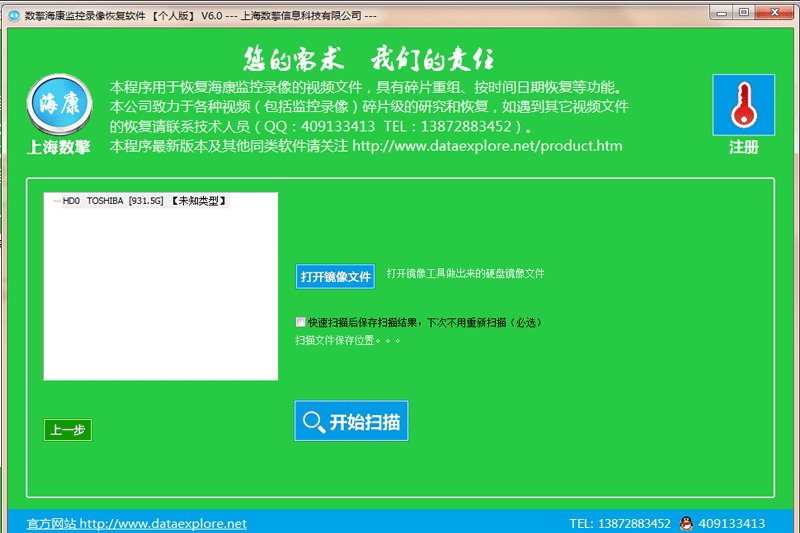
Task: Click the 您的需求 我们的责任 slogan heading
Action: click(369, 58)
